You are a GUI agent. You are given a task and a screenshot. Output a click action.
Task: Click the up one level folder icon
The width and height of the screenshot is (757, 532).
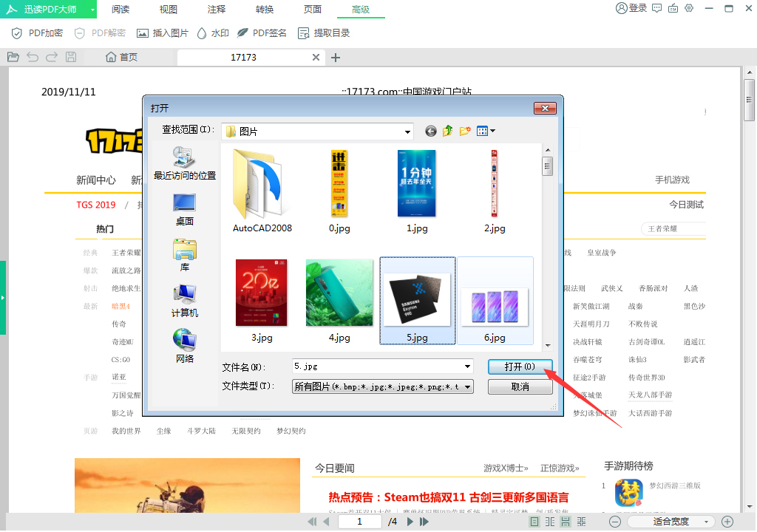(447, 131)
